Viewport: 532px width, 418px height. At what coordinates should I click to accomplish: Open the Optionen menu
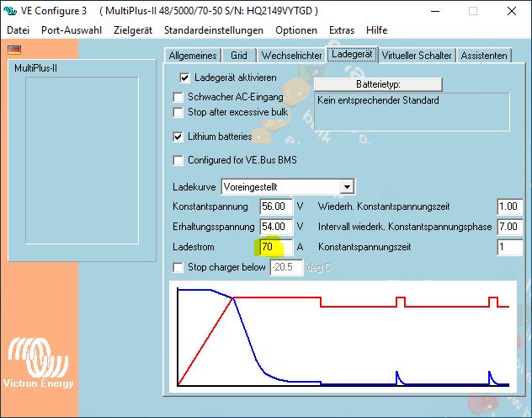(x=296, y=30)
